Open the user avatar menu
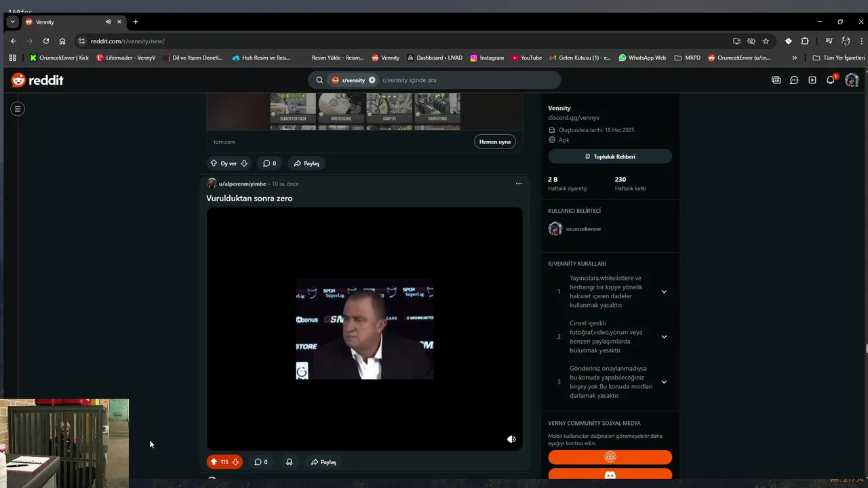The width and height of the screenshot is (868, 488). [852, 80]
